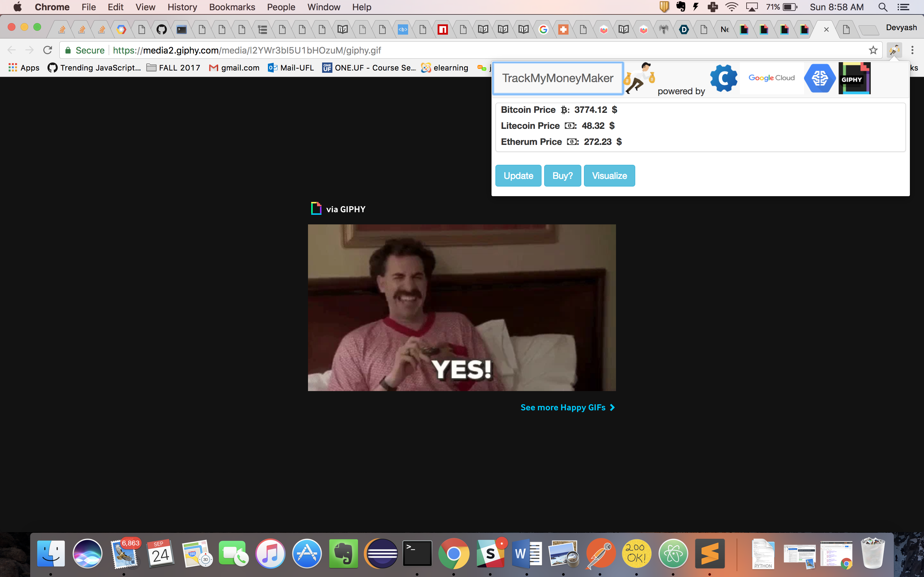Click the Cloud AI brain hexagon icon
The image size is (924, 577).
(820, 78)
